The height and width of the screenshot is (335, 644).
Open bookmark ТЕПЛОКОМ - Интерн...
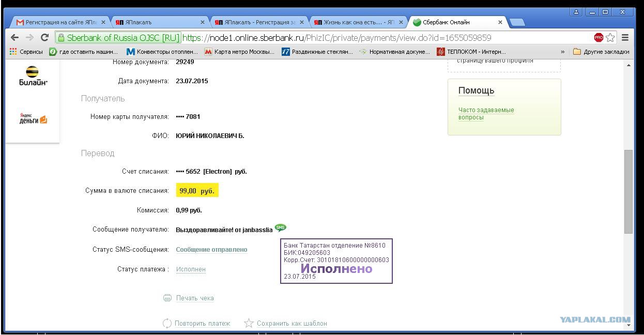pyautogui.click(x=471, y=52)
